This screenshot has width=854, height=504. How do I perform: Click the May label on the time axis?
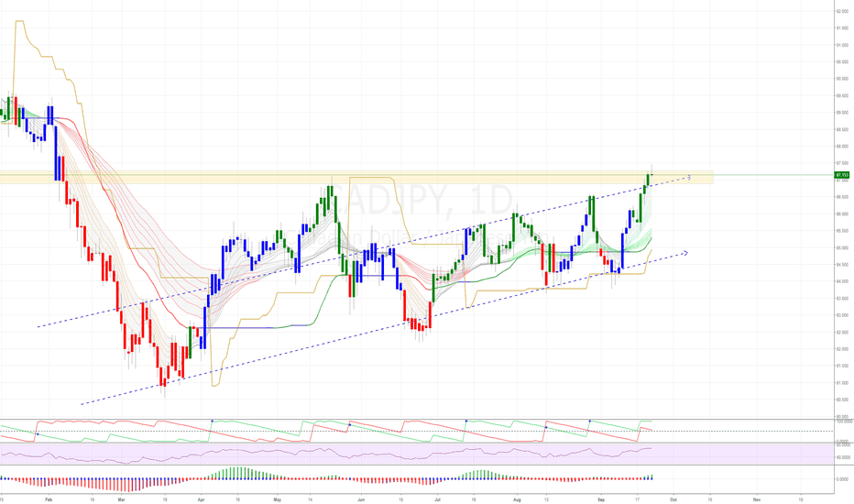click(x=278, y=499)
